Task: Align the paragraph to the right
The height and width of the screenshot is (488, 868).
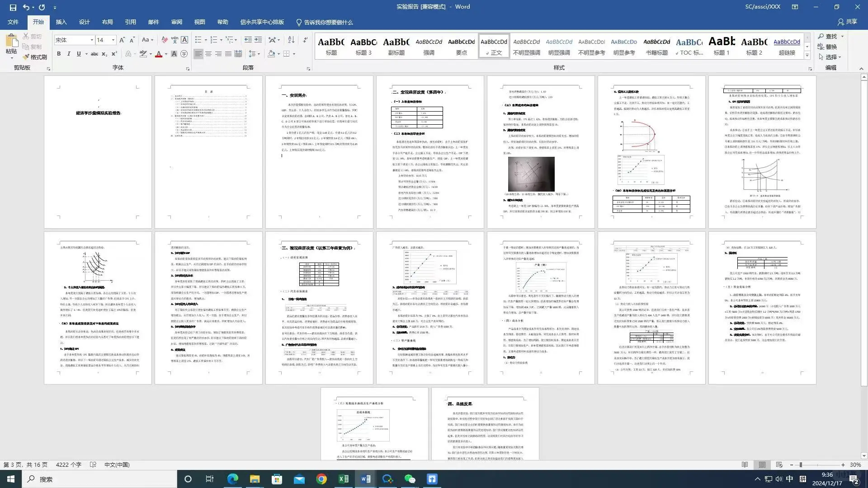Action: tap(218, 54)
